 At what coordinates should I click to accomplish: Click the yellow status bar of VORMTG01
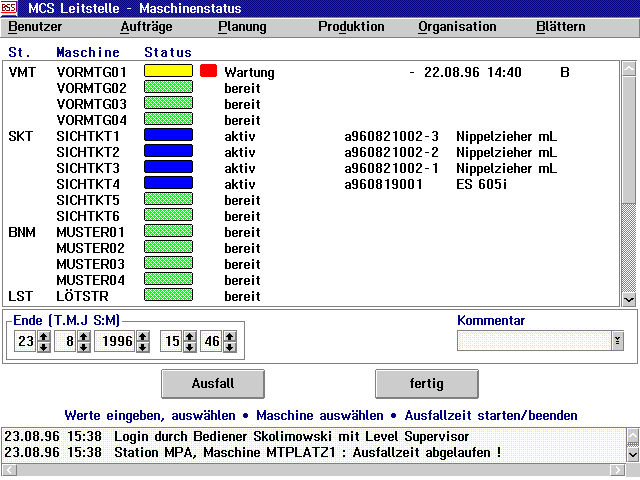click(168, 71)
